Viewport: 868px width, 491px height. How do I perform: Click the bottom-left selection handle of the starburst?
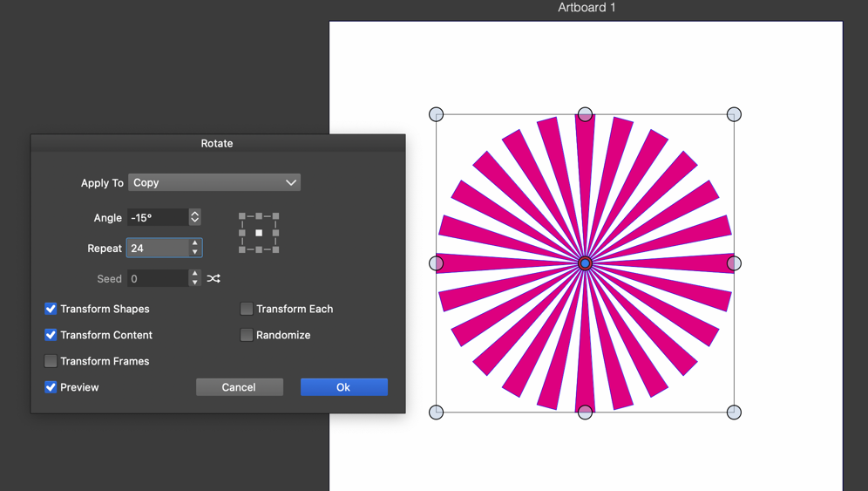coord(437,412)
